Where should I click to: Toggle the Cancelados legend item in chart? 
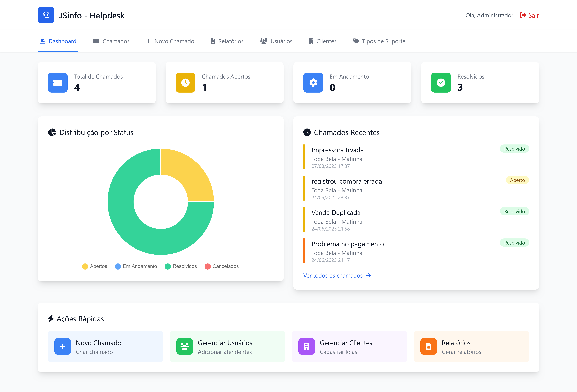[222, 266]
